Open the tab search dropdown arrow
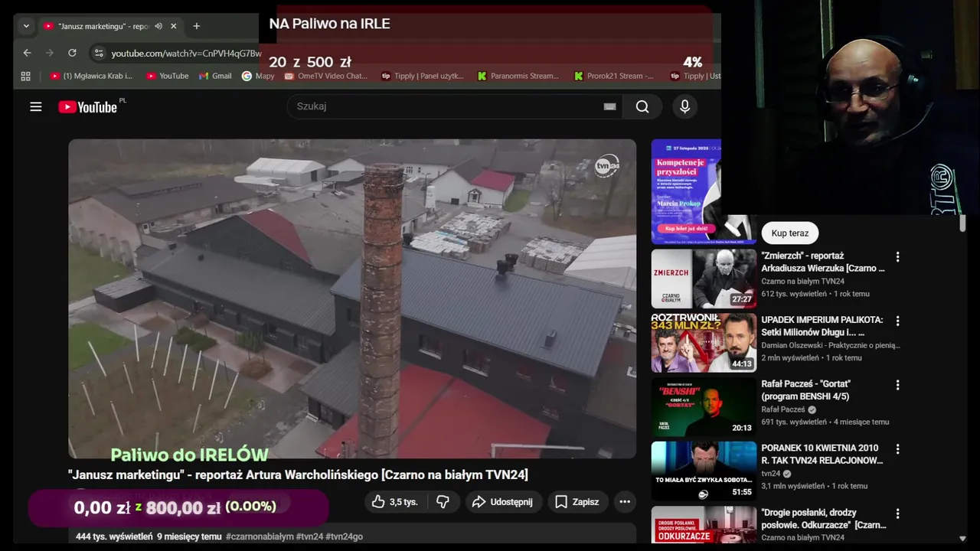980x551 pixels. [x=26, y=26]
